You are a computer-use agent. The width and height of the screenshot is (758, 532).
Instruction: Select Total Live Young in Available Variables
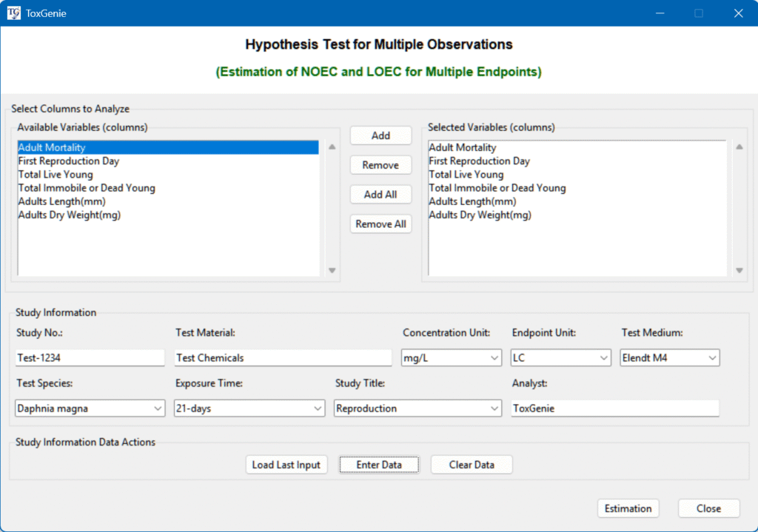click(56, 175)
